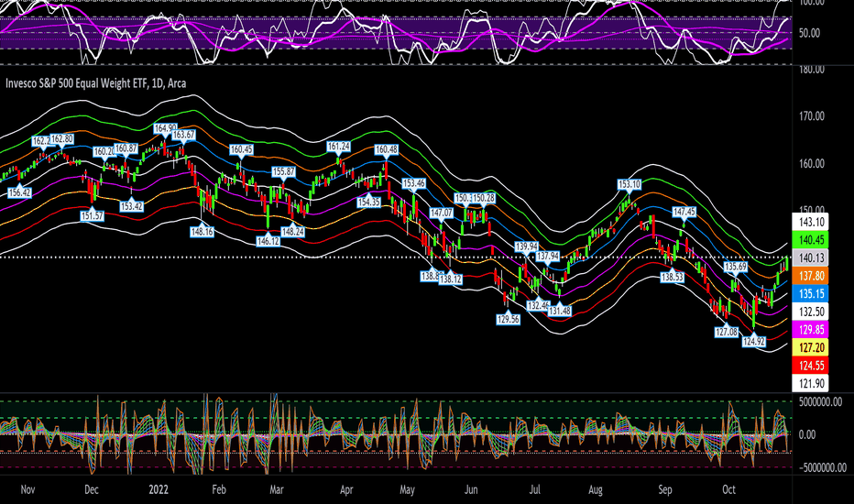Image resolution: width=854 pixels, height=504 pixels.
Task: Click the 170.00 price scale value
Action: [x=812, y=116]
